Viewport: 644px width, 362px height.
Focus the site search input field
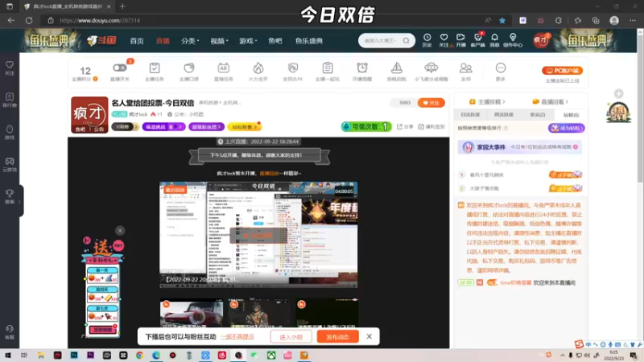(x=382, y=41)
